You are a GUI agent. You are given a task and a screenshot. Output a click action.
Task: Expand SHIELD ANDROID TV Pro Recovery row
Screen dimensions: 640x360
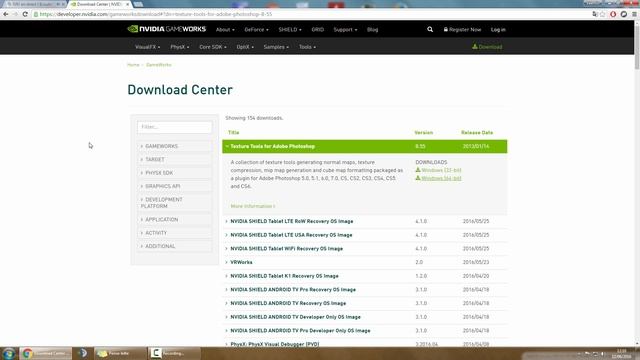[x=364, y=290]
